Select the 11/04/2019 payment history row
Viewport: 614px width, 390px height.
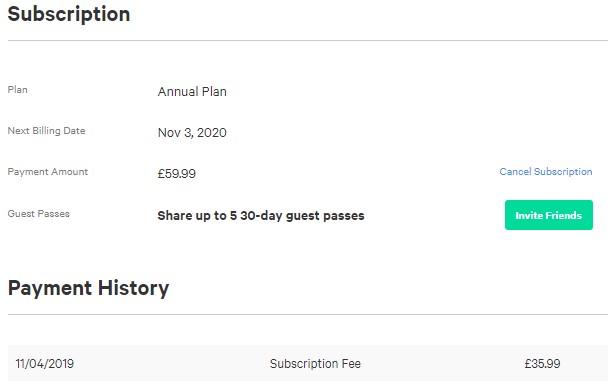pyautogui.click(x=308, y=363)
